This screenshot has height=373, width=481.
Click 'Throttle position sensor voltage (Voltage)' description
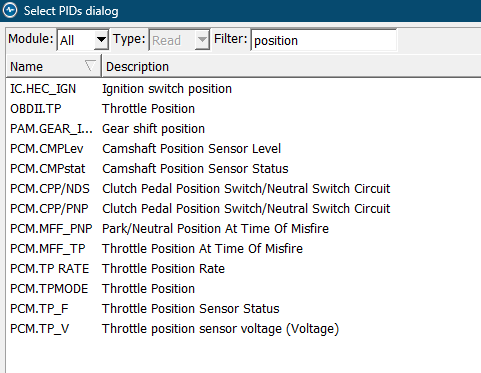(220, 329)
